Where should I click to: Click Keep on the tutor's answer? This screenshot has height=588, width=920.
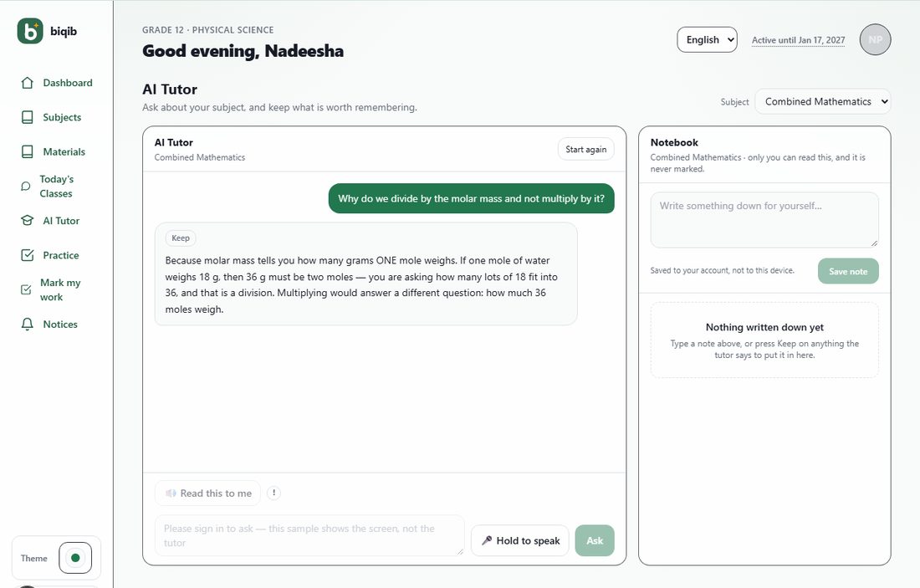(x=180, y=238)
